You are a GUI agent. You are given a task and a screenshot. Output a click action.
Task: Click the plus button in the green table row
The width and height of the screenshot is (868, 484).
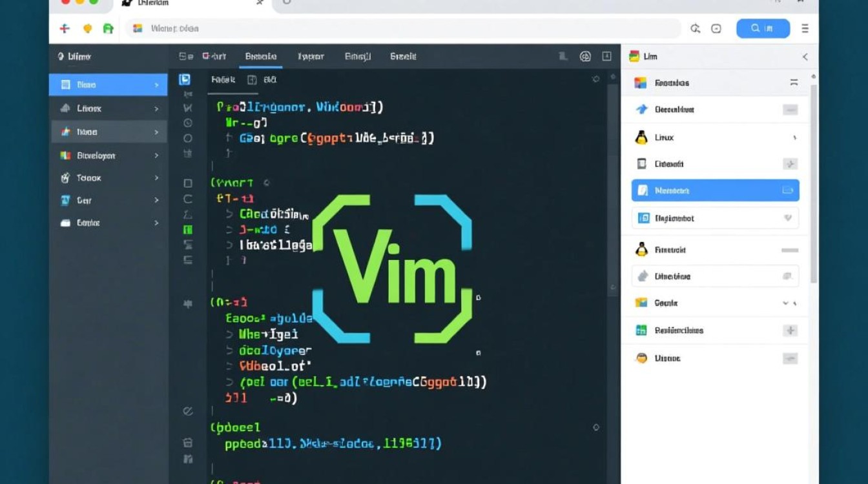pyautogui.click(x=790, y=330)
